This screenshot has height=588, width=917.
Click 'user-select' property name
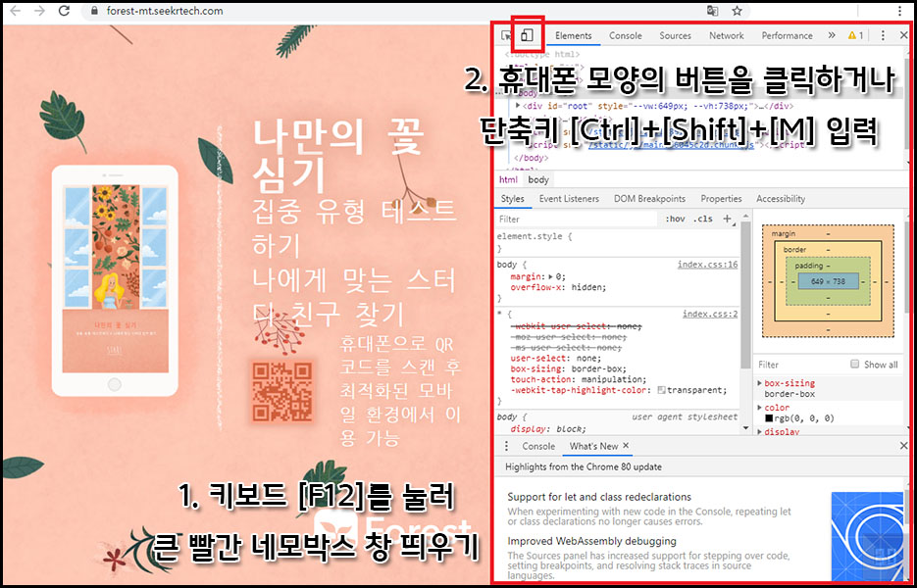[x=536, y=358]
